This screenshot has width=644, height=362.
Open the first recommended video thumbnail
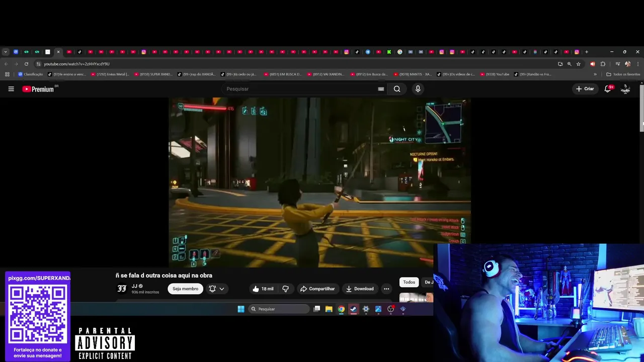pos(416,298)
